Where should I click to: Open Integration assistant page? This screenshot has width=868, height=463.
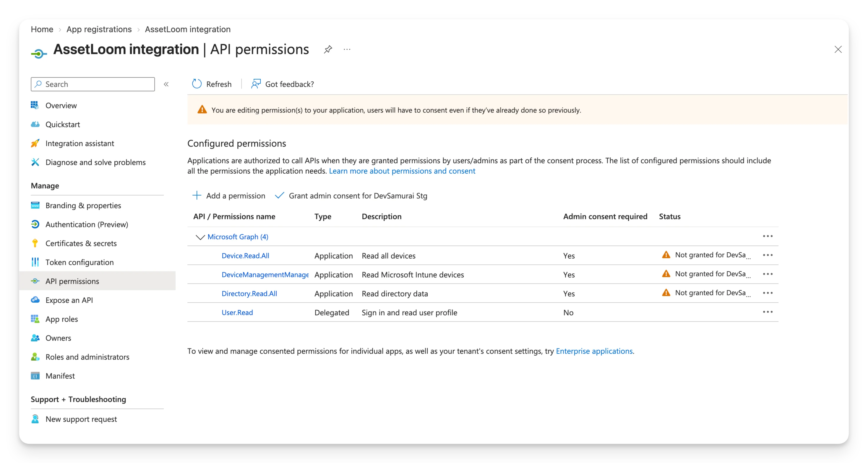pyautogui.click(x=80, y=143)
